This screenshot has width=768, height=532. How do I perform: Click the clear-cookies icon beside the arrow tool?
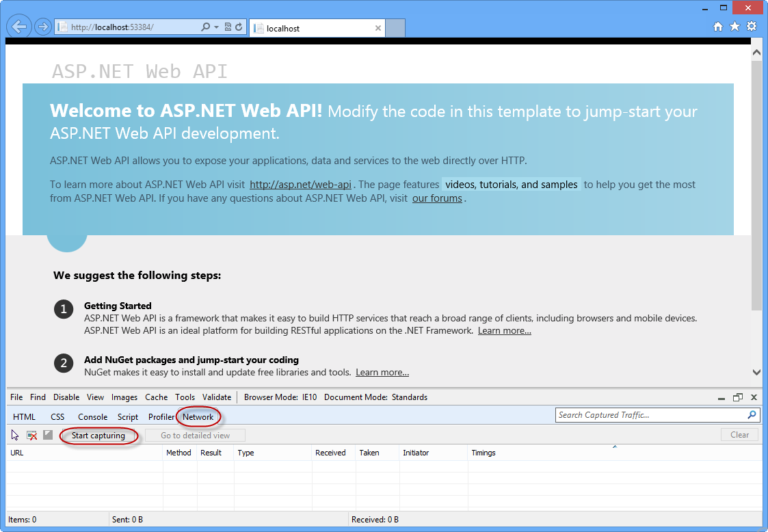coord(31,434)
